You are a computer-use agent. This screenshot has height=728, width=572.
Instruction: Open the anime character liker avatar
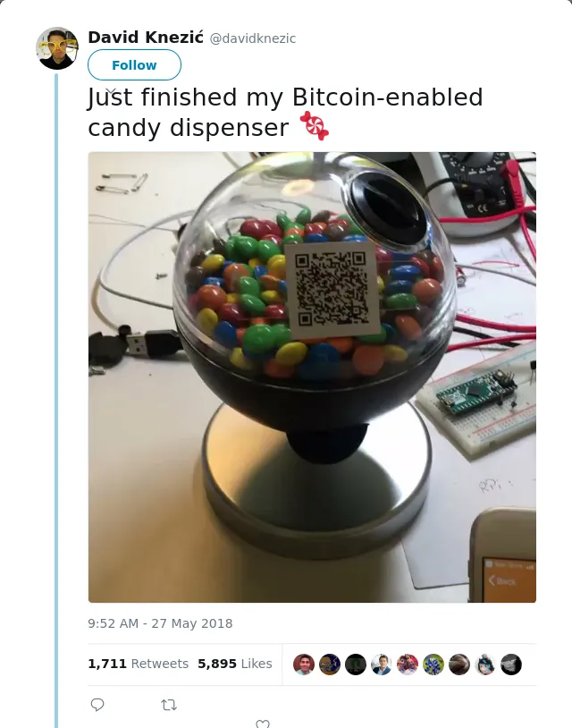point(485,665)
